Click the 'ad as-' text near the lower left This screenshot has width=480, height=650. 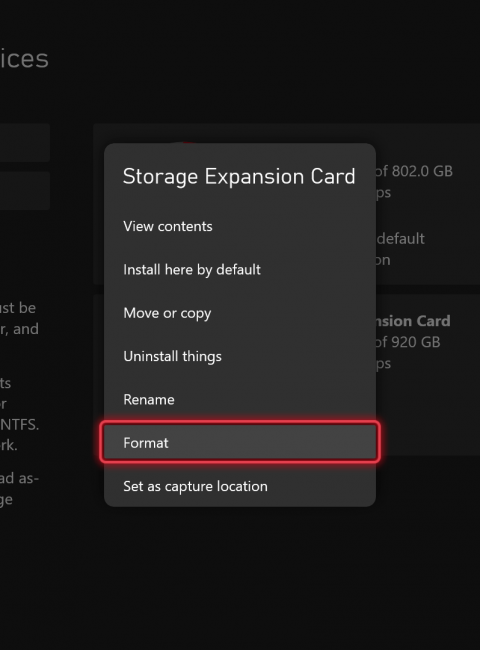pos(19,478)
